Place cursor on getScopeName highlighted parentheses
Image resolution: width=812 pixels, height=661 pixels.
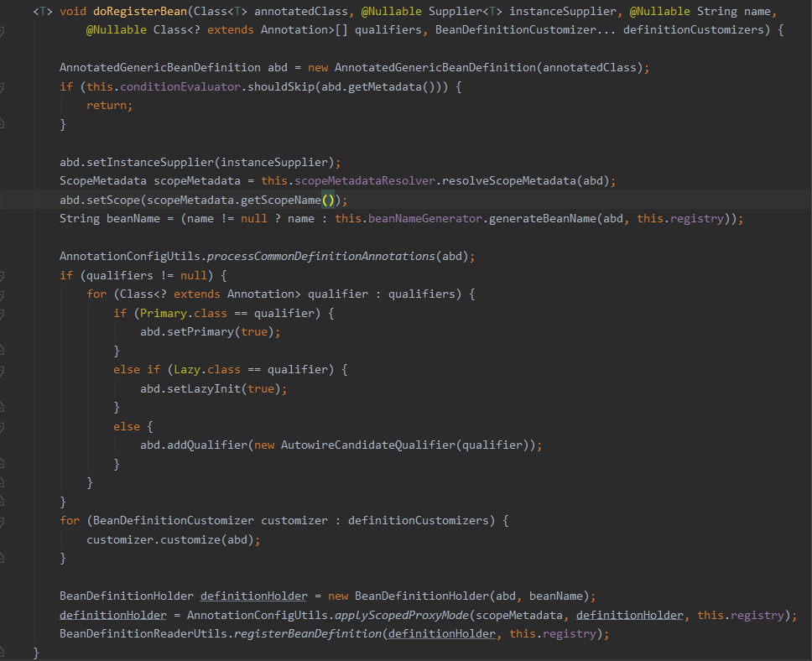(x=329, y=200)
